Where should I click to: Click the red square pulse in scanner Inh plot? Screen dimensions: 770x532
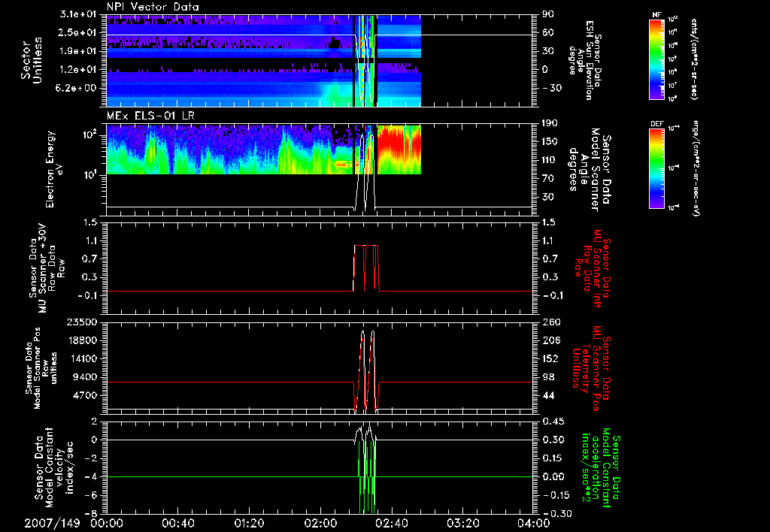366,268
